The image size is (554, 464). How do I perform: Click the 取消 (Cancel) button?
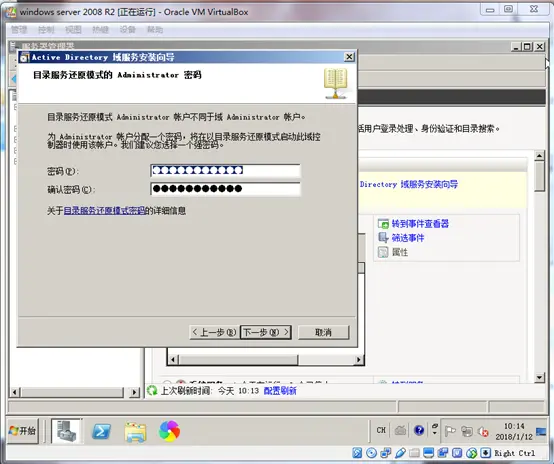[x=323, y=332]
